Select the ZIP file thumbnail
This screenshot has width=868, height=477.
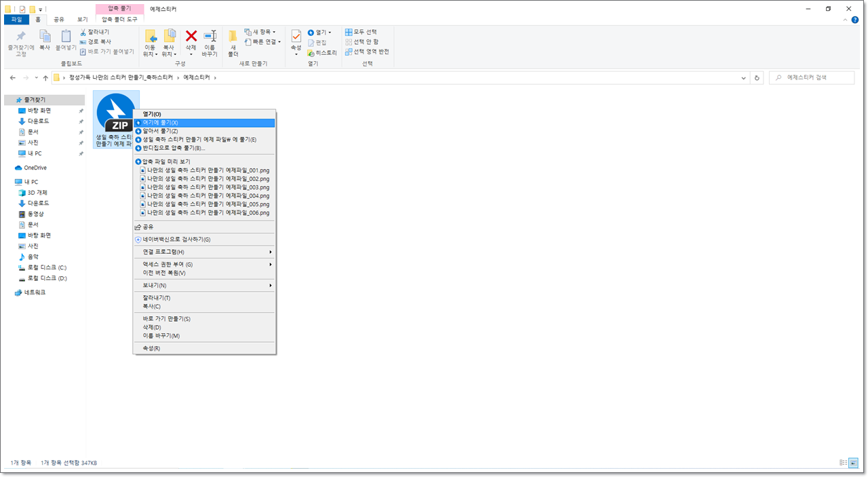click(116, 112)
